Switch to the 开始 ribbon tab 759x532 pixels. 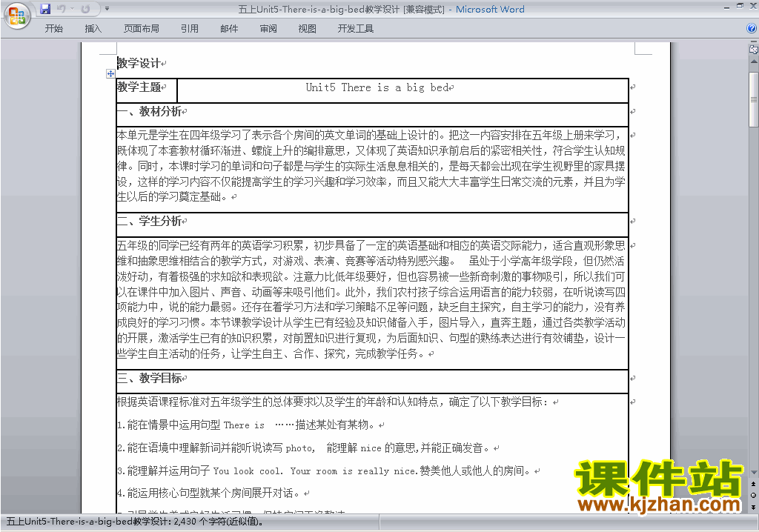tap(53, 29)
